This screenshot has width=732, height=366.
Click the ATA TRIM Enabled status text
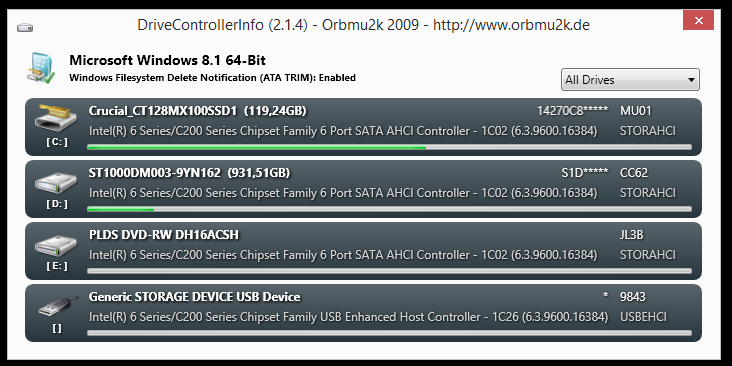212,78
